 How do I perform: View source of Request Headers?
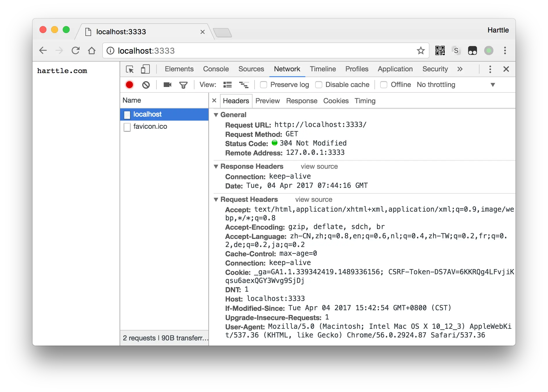[313, 199]
